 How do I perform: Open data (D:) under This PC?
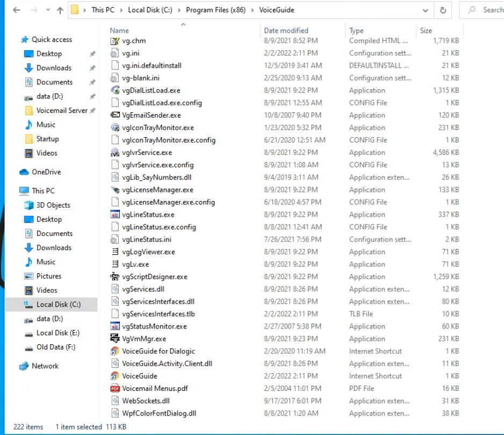50,319
